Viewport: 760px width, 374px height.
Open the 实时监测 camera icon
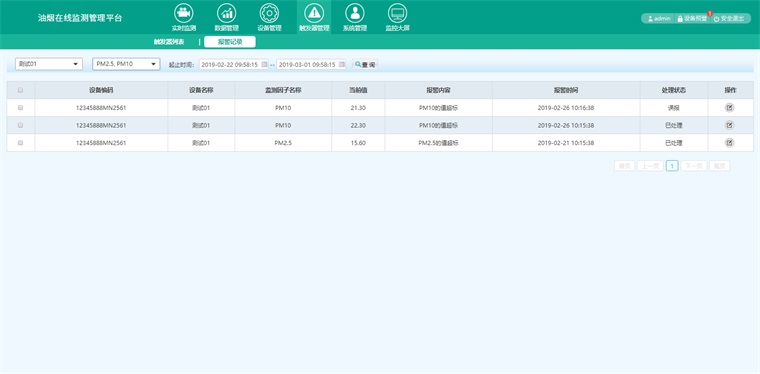pos(184,13)
